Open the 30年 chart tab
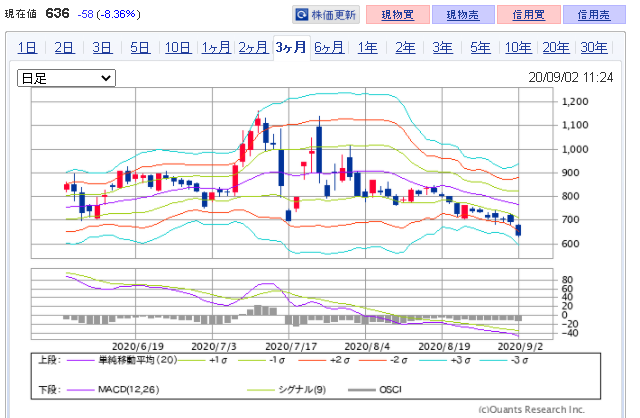This screenshot has height=418, width=640. click(594, 48)
